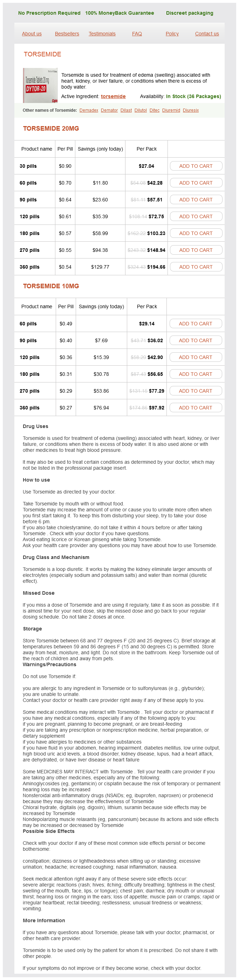Screen dimensions: 239x980
Task: Follow the Dilutol alternate name link
Action: tap(141, 110)
